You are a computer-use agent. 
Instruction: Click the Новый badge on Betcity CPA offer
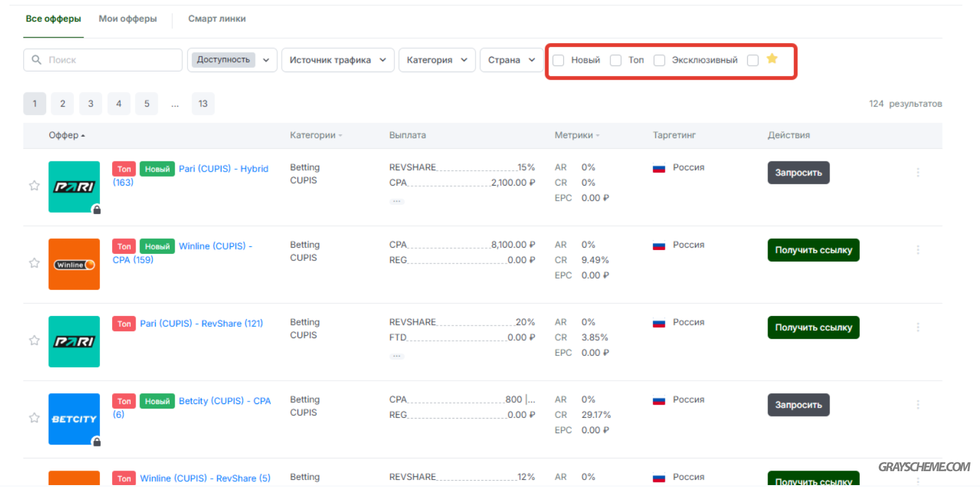[x=158, y=401]
